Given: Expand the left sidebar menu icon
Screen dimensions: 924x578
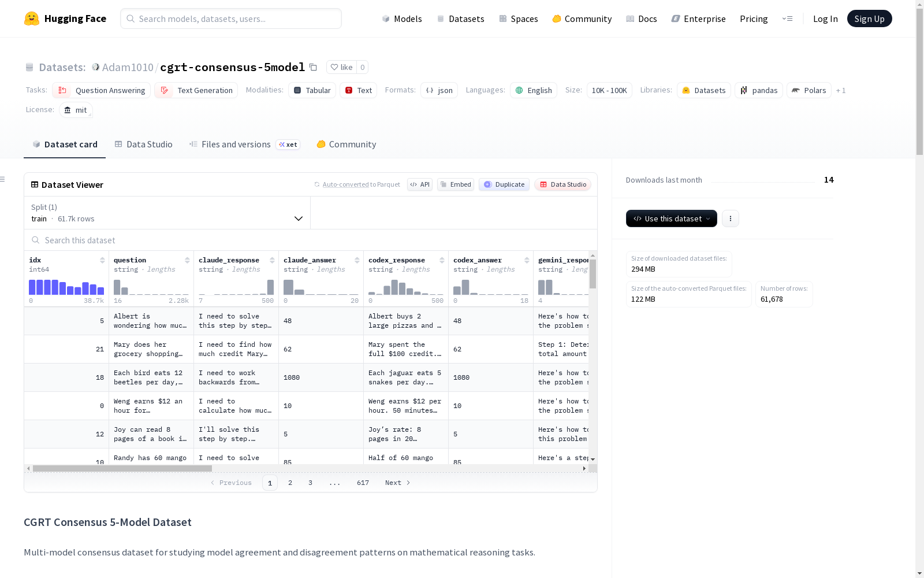Looking at the screenshot, I should pos(2,179).
